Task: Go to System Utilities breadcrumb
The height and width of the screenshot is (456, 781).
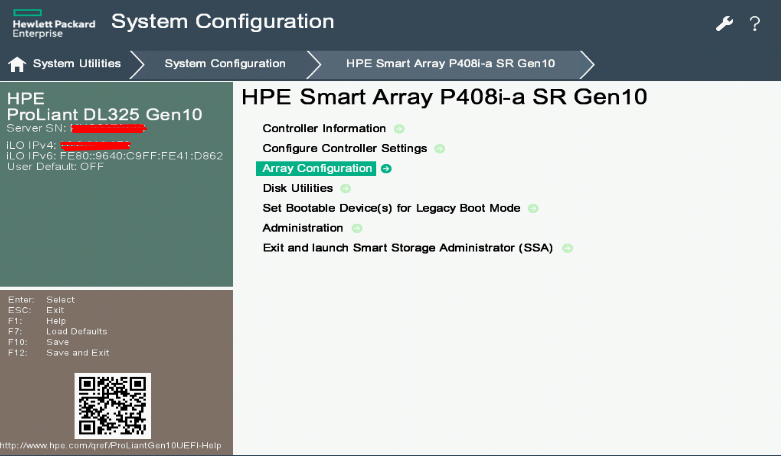Action: click(77, 64)
